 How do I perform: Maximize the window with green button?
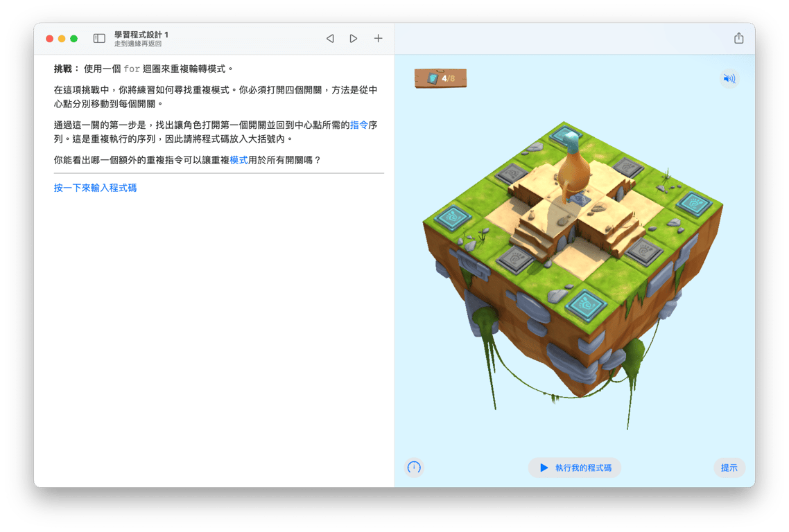click(x=74, y=39)
